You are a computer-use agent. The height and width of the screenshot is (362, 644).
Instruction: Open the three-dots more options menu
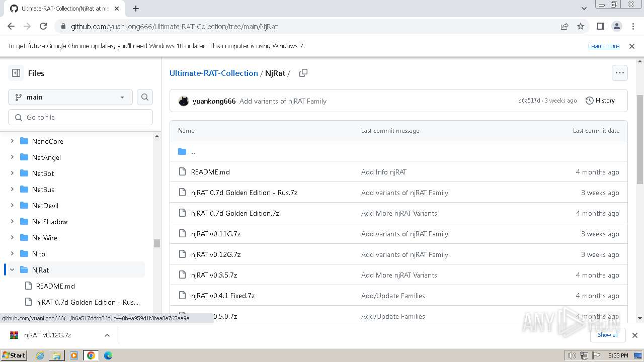point(620,73)
